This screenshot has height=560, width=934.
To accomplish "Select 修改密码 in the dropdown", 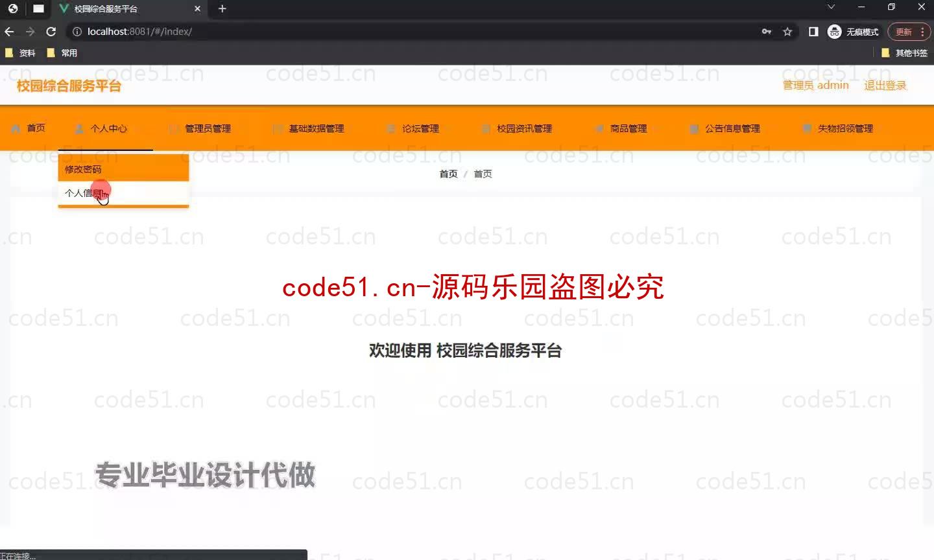I will click(x=123, y=169).
